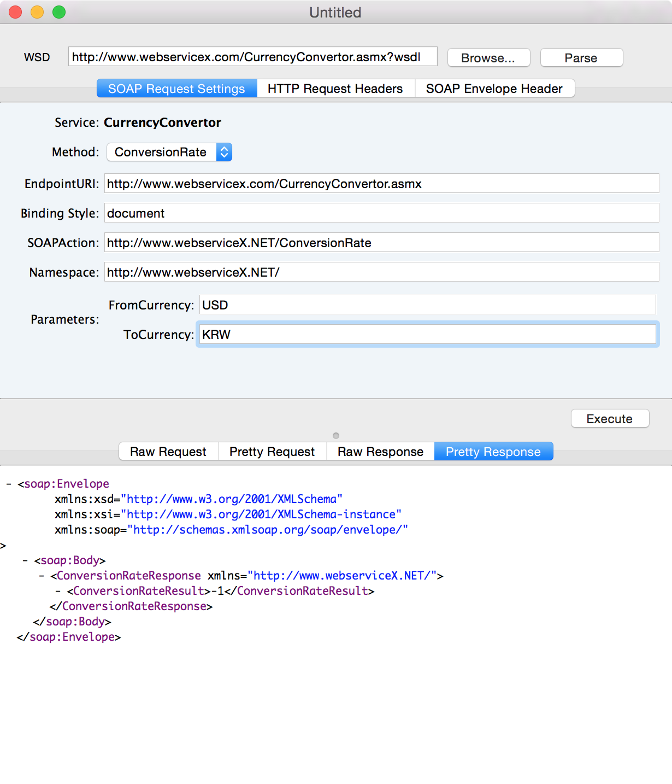This screenshot has width=672, height=784.
Task: Show the Raw Response tab
Action: [380, 452]
